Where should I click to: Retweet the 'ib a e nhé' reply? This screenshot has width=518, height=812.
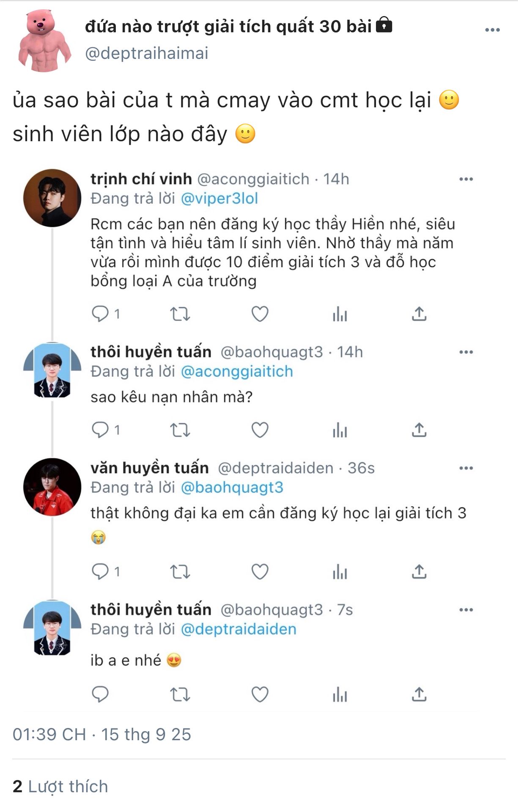[180, 694]
